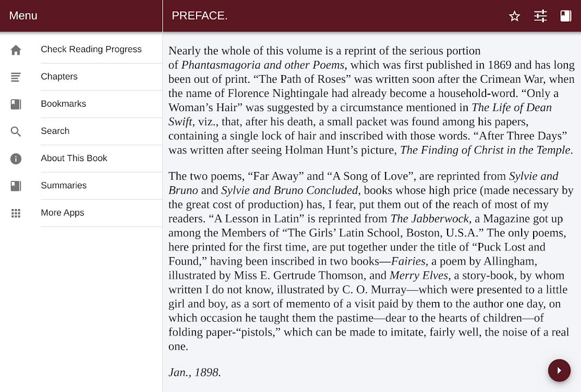Click the home icon in menu
Screen dimensions: 581x392
16,50
